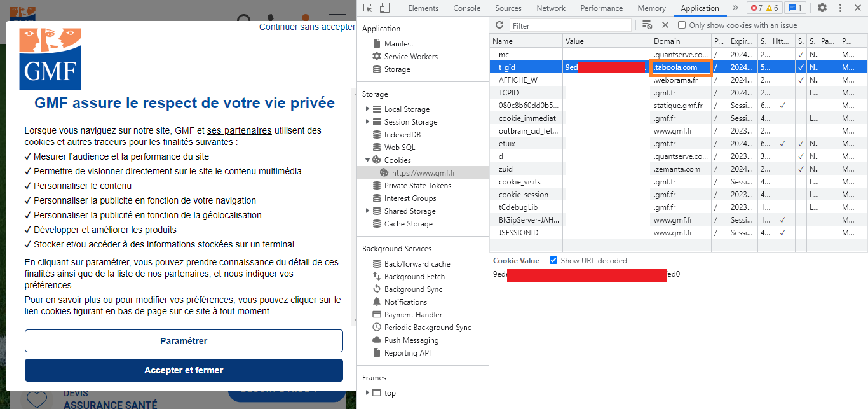This screenshot has height=409, width=868.
Task: Click the Notifications bell icon
Action: 377,302
